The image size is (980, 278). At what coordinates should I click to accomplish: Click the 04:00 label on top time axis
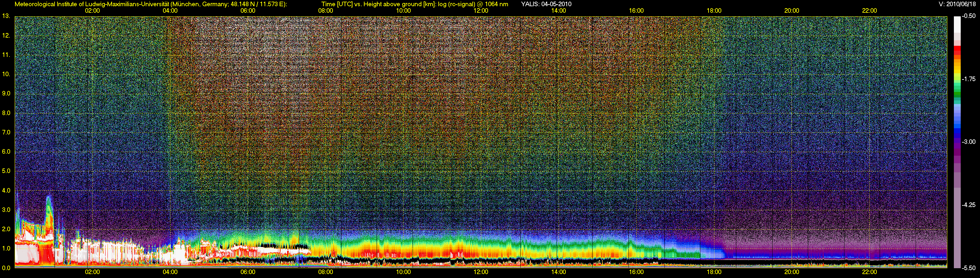(170, 11)
